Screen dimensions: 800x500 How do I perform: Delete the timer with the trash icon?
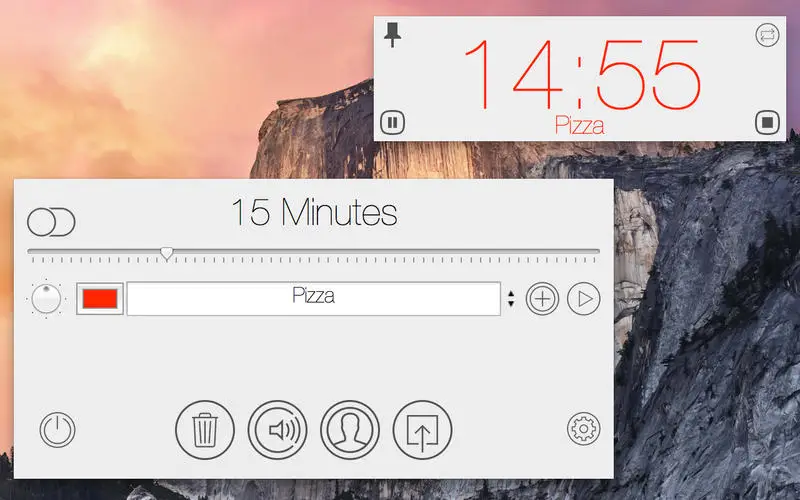205,430
